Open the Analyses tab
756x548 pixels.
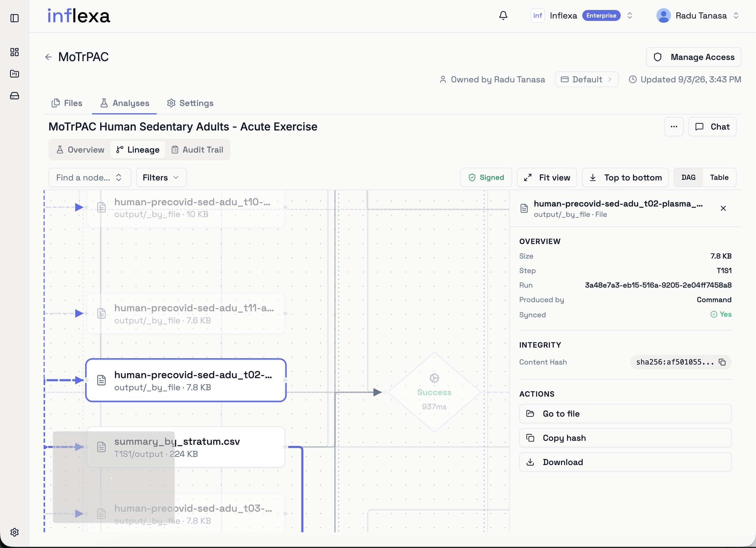pyautogui.click(x=125, y=103)
